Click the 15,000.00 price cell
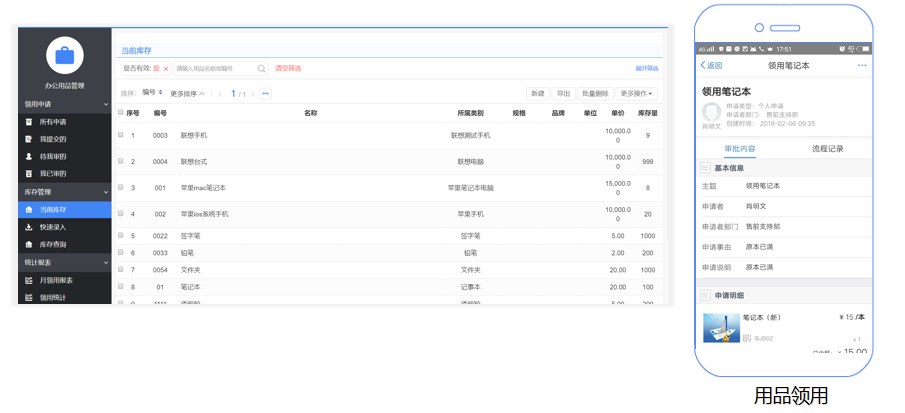The image size is (905, 413). click(618, 188)
